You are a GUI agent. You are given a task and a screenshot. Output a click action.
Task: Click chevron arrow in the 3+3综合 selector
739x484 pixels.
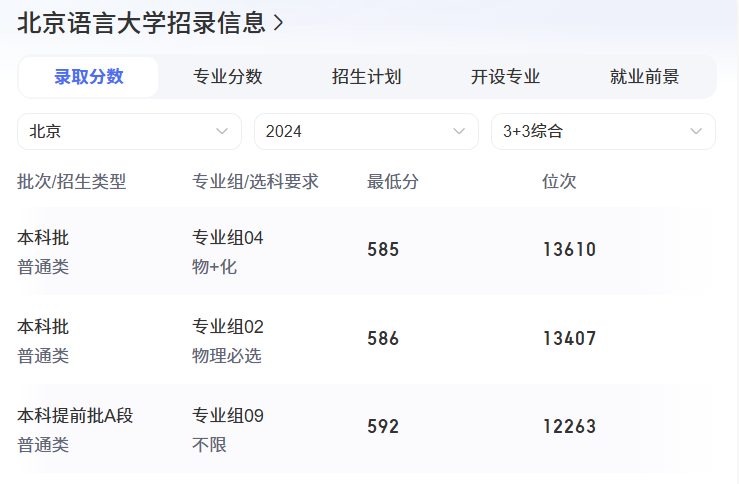(696, 131)
